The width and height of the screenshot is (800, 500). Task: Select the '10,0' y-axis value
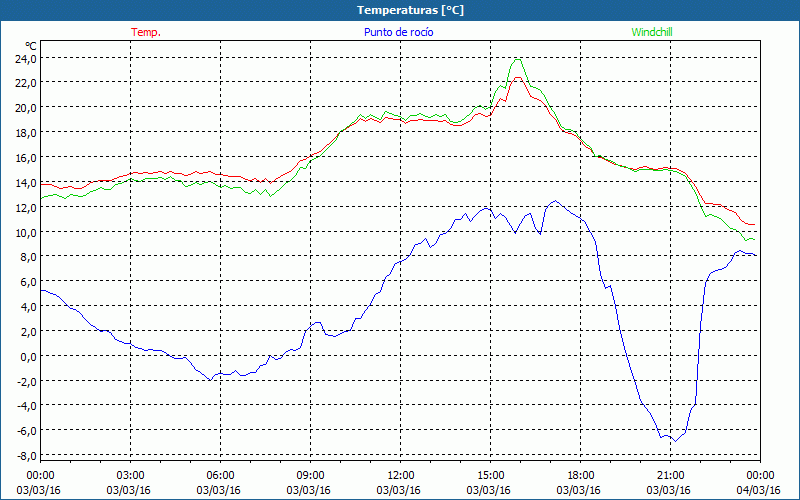pos(26,233)
